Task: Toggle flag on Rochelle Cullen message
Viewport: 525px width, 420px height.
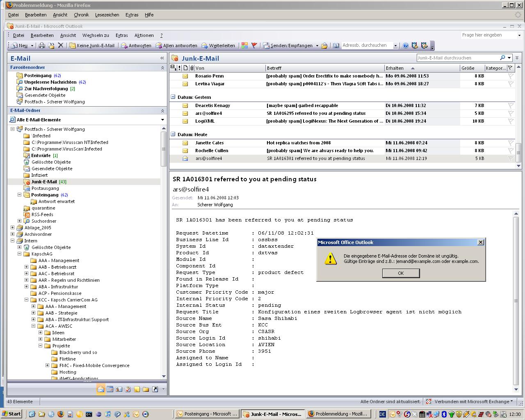Action: click(x=511, y=151)
